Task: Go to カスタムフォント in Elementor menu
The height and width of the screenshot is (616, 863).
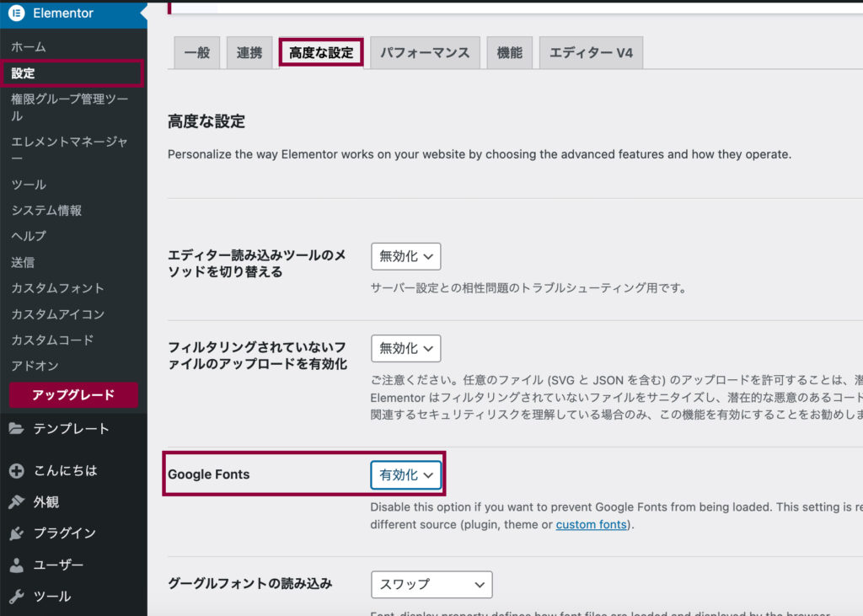Action: coord(57,288)
